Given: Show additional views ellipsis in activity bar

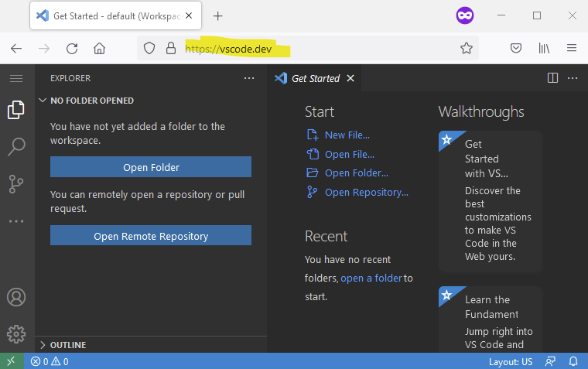Looking at the screenshot, I should (x=16, y=221).
